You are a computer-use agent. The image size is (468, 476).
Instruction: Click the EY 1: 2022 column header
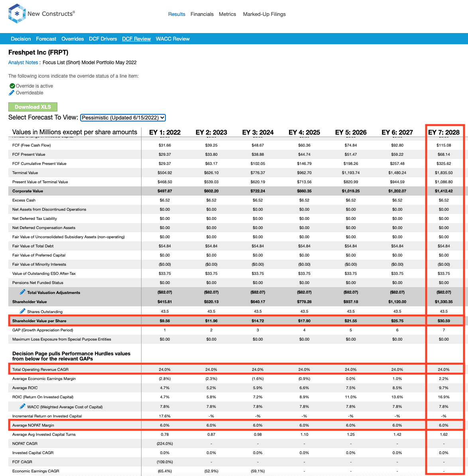[165, 132]
